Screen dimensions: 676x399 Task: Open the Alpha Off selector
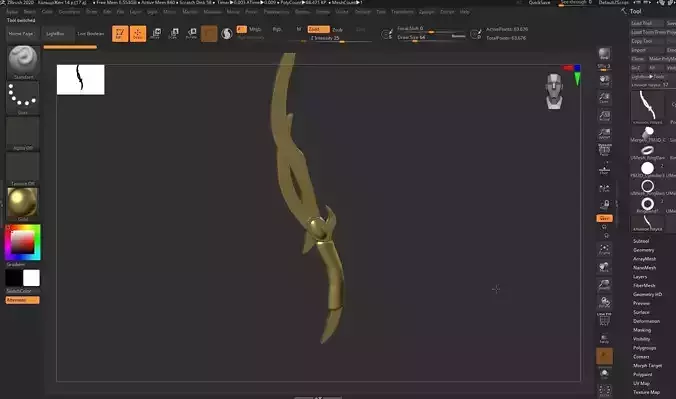tap(23, 133)
